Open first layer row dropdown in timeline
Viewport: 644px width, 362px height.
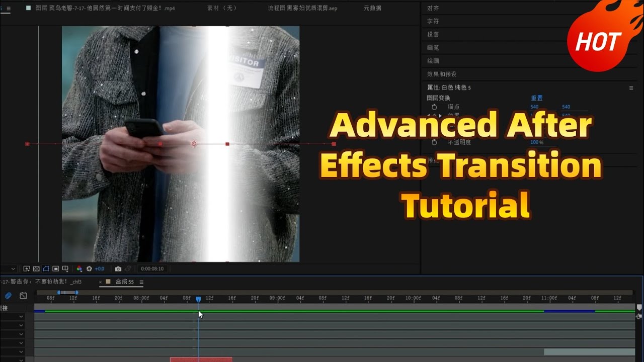coord(21,317)
